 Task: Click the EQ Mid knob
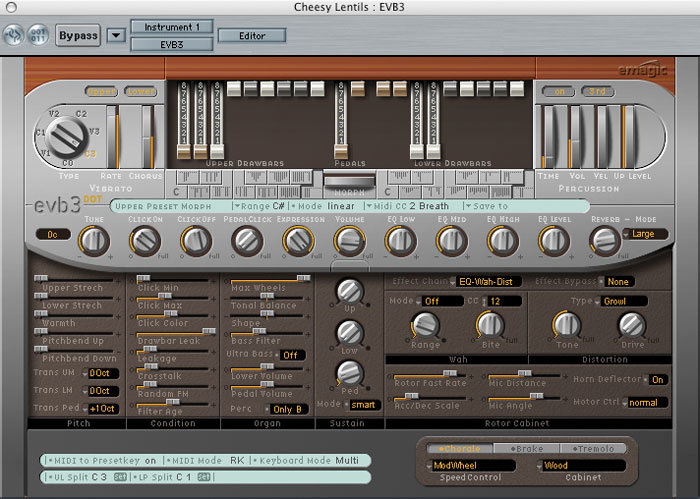pos(452,241)
